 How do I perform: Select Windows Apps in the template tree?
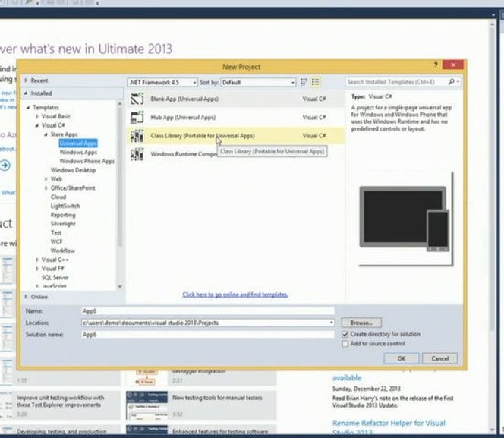pyautogui.click(x=78, y=153)
